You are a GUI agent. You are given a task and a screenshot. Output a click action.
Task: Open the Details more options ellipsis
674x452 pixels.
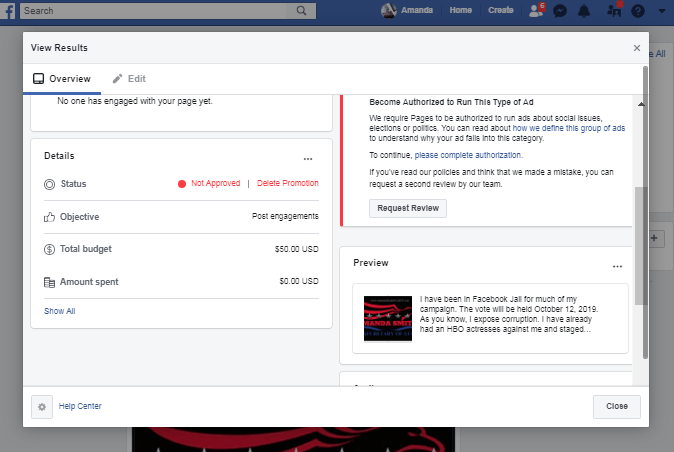point(308,159)
